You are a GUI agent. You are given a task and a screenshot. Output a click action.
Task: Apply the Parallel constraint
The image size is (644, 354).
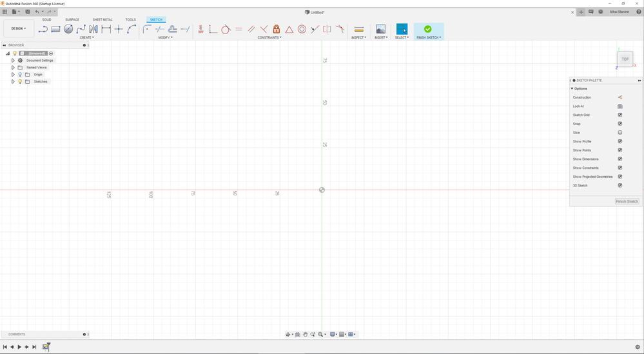pos(251,29)
